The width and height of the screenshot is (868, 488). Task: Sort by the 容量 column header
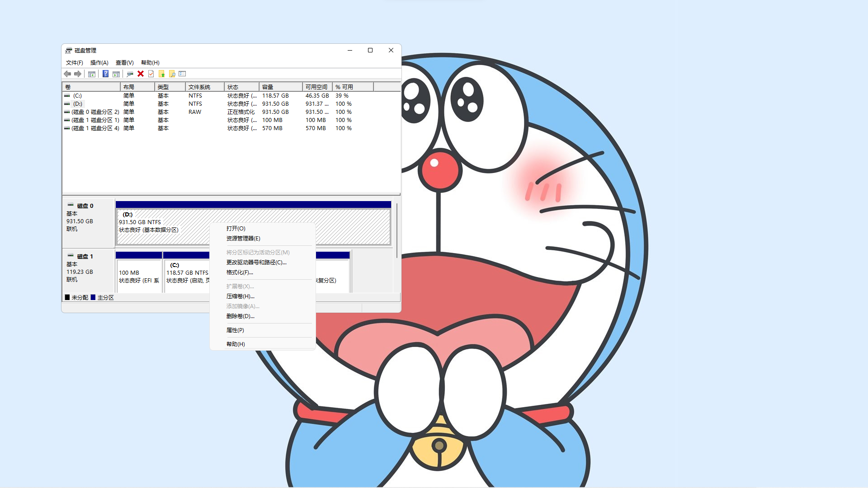point(280,87)
